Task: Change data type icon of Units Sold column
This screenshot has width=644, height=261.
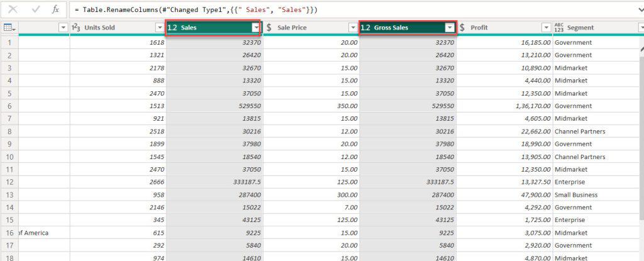Action: [x=76, y=28]
